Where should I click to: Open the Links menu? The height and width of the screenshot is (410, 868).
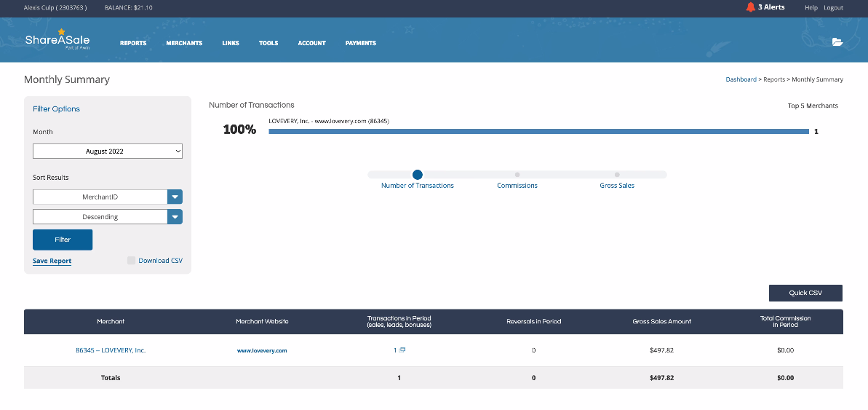231,43
